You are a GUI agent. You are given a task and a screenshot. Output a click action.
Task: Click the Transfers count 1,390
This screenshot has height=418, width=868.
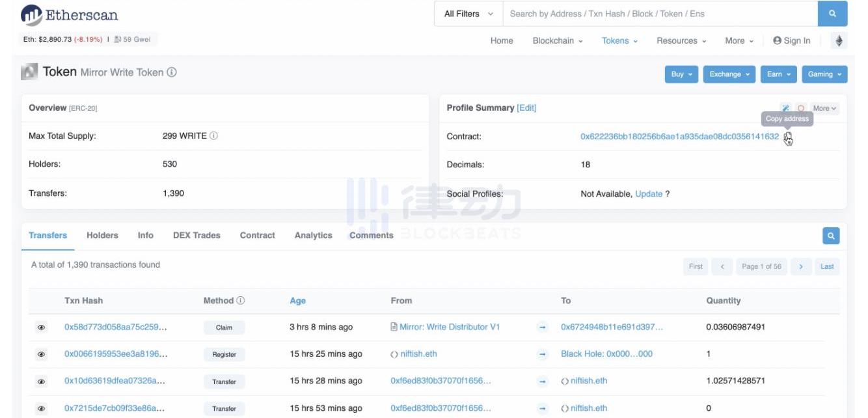click(x=173, y=193)
